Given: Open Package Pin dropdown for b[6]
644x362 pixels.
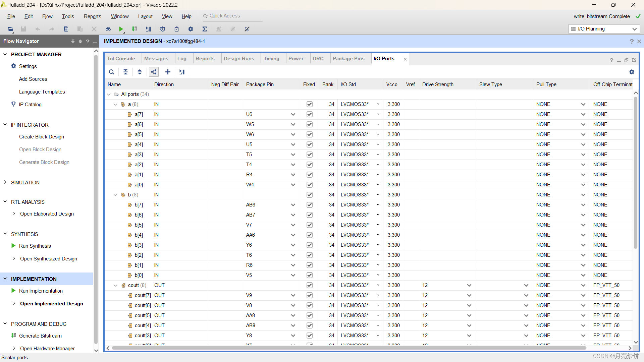Looking at the screenshot, I should coord(293,215).
